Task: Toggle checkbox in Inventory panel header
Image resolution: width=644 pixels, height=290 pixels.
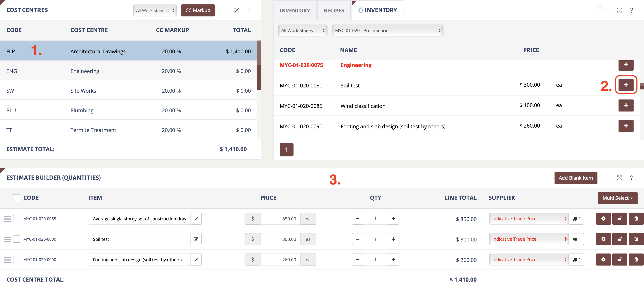Action: 599,9
